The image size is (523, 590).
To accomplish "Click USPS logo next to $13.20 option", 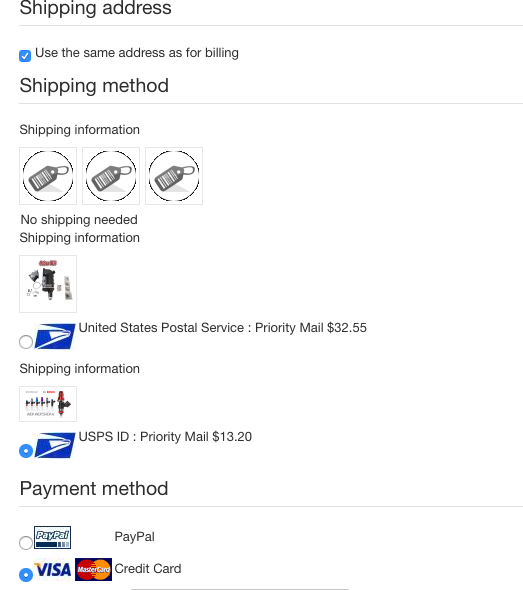I will point(55,445).
